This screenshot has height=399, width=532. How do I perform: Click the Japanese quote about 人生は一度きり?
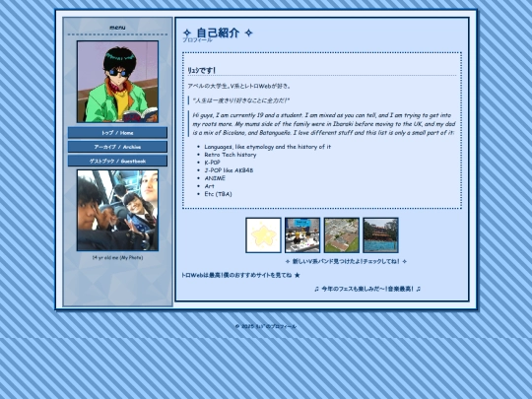click(241, 100)
